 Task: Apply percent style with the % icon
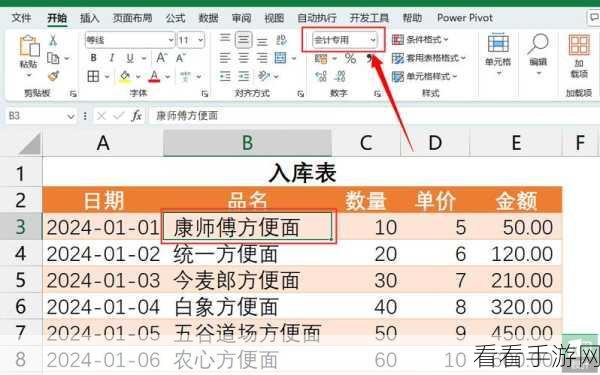(351, 59)
